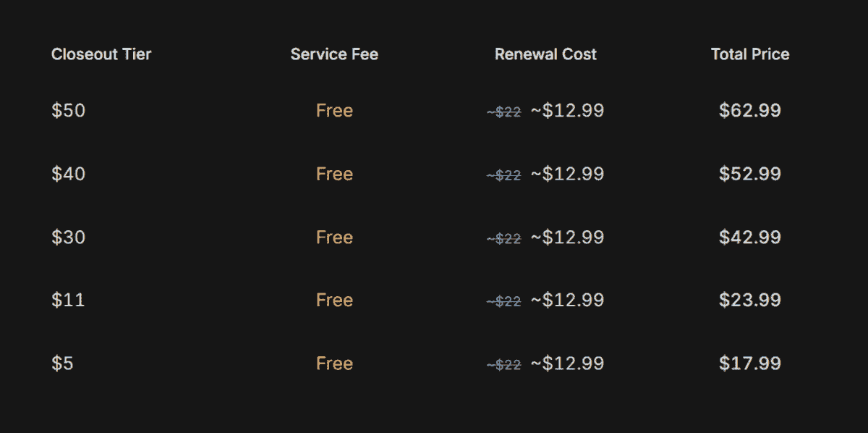The height and width of the screenshot is (433, 868).
Task: Click the Closeout Tier column header
Action: [101, 54]
